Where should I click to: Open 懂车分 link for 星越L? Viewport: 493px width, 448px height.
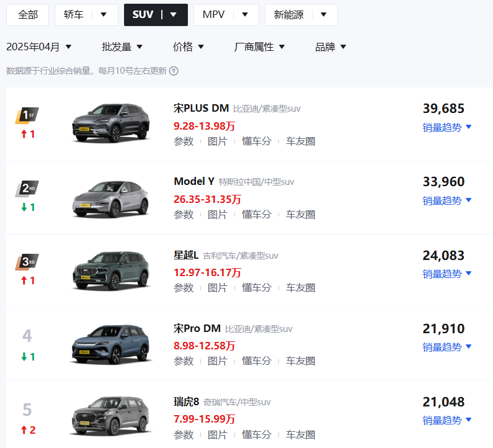click(257, 288)
